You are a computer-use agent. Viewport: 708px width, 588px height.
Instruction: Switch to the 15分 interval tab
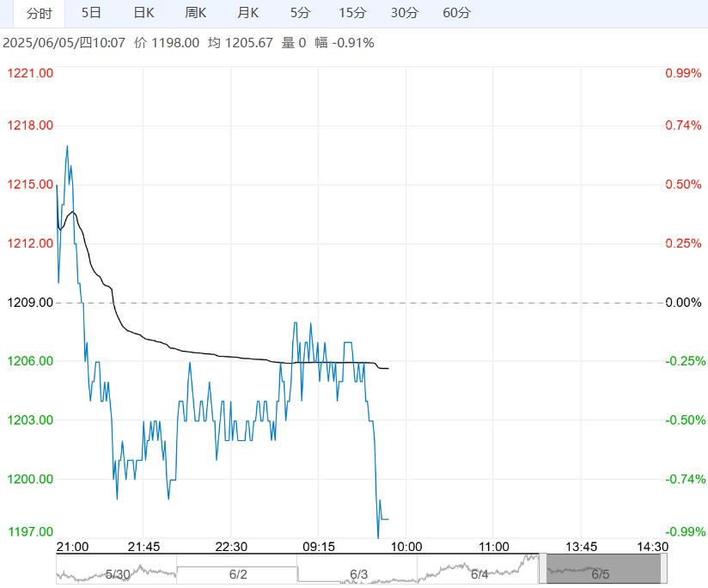coord(352,13)
